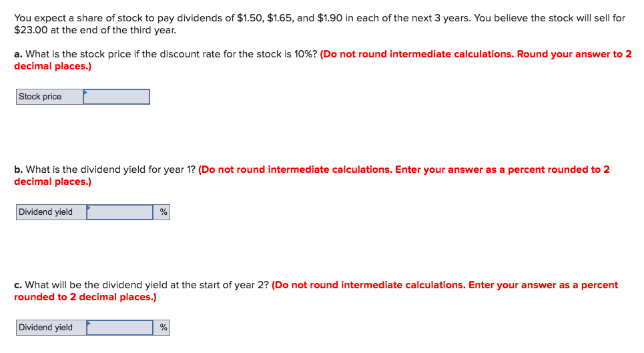This screenshot has height=353, width=644.
Task: Click the blue corner marker in Stock price field
Action: point(85,92)
